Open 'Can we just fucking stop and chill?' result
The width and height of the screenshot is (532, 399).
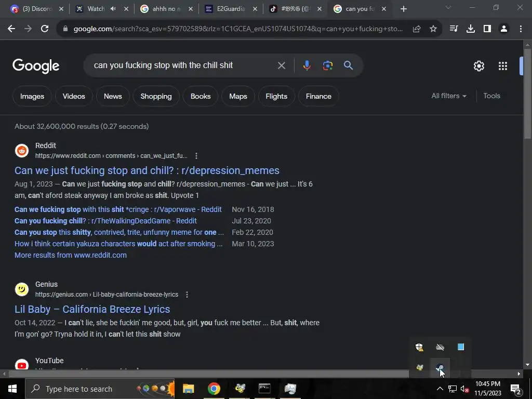coord(147,170)
